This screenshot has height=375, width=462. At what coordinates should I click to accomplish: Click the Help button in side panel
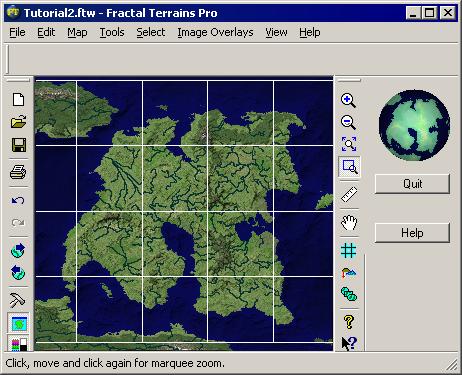click(412, 233)
